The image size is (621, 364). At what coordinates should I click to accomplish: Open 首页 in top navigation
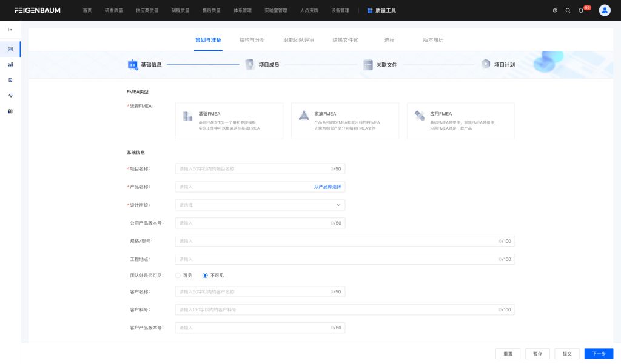(x=87, y=11)
